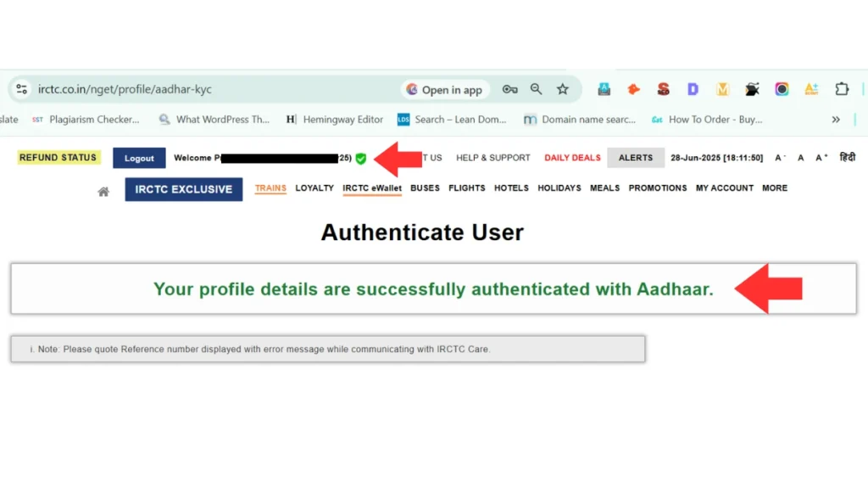Click the REFUND STATUS button
The height and width of the screenshot is (481, 868).
(58, 158)
